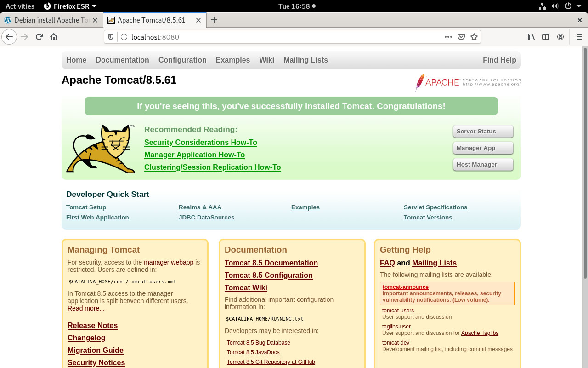588x368 pixels.
Task: Toggle the sidebar view in Firefox
Action: click(x=546, y=36)
